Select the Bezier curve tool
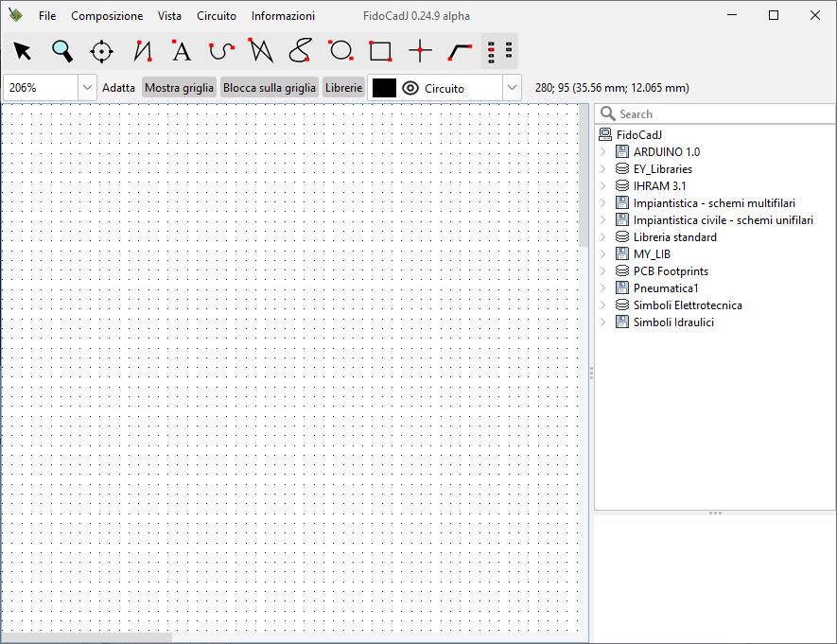 pyautogui.click(x=221, y=51)
